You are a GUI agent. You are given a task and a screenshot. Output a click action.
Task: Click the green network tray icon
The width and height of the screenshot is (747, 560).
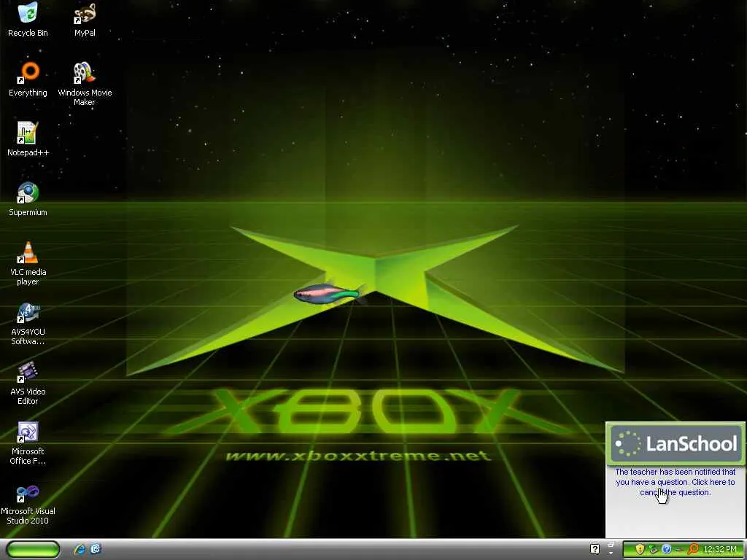654,549
